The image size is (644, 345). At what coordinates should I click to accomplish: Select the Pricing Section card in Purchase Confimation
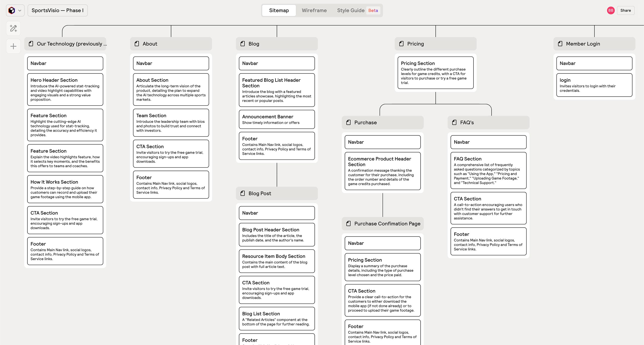tap(383, 267)
